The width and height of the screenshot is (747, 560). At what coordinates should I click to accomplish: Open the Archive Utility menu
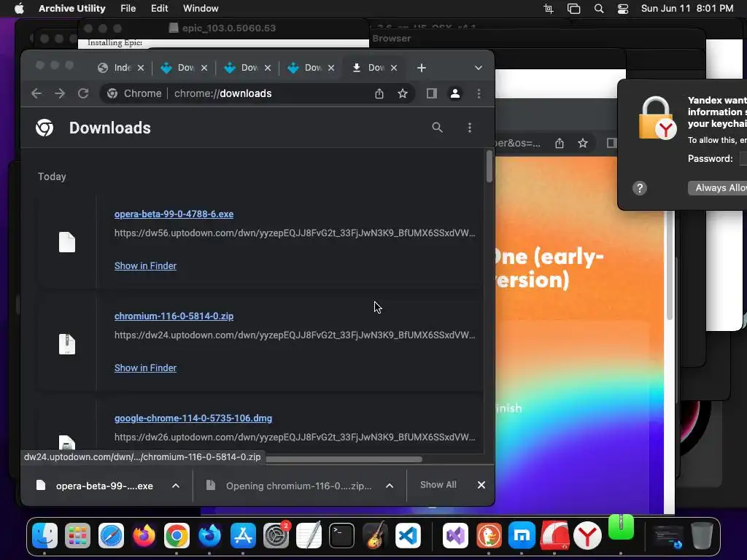(72, 8)
